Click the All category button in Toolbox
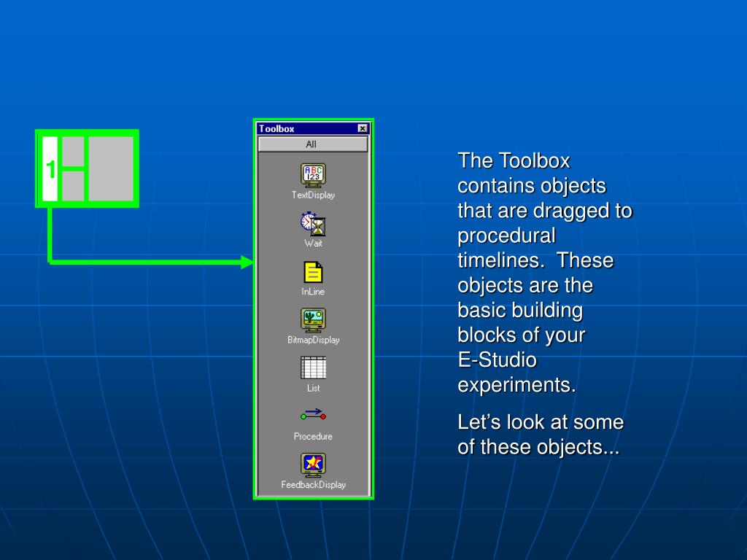Viewport: 747px width, 560px height. (313, 144)
